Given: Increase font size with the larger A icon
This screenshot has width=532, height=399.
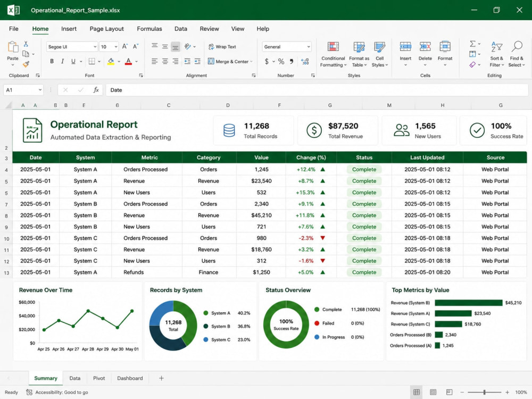Looking at the screenshot, I should pyautogui.click(x=125, y=46).
